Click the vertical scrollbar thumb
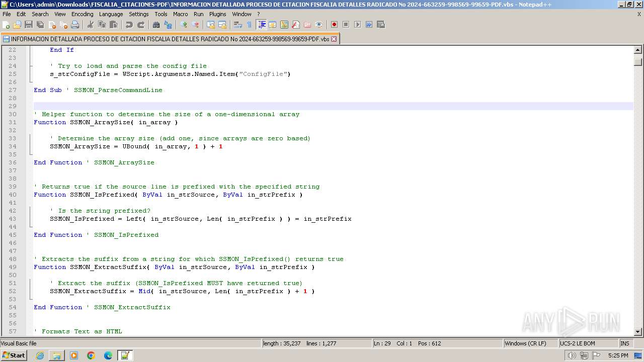This screenshot has height=362, width=644. point(638,62)
